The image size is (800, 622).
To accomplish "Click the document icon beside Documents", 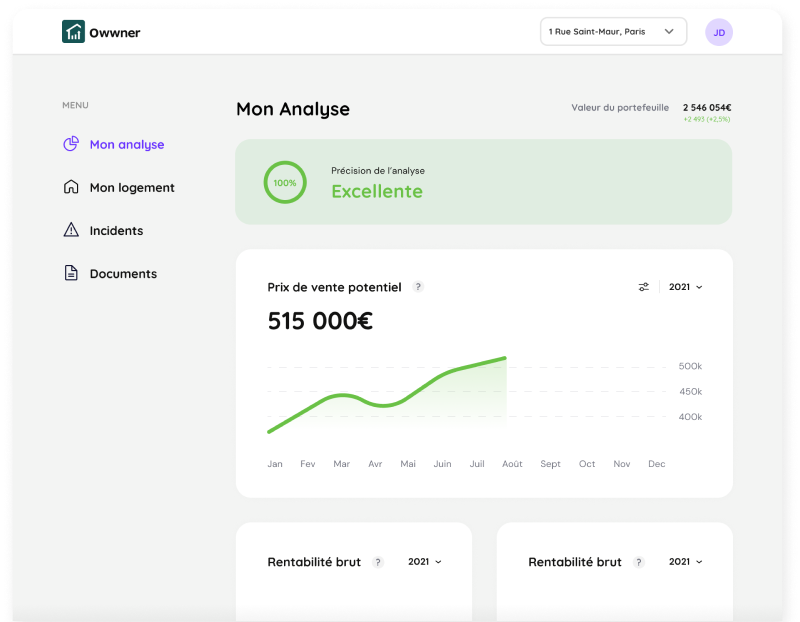I will 71,273.
